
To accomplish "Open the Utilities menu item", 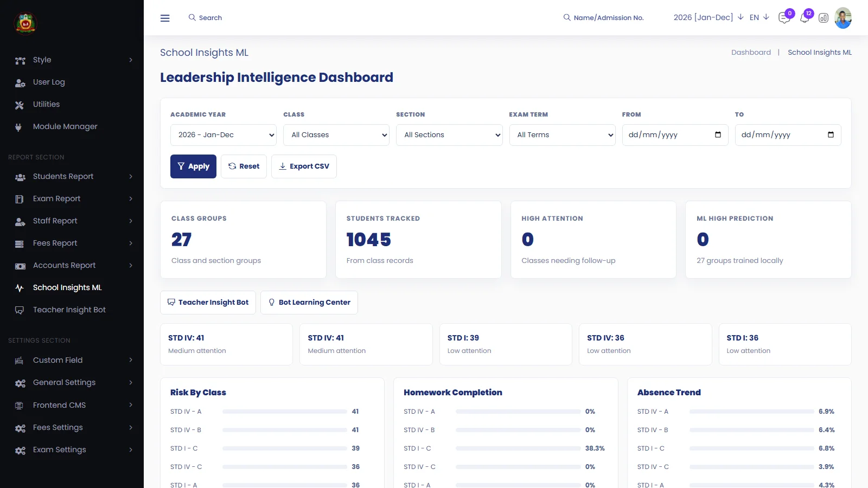I will coord(72,105).
